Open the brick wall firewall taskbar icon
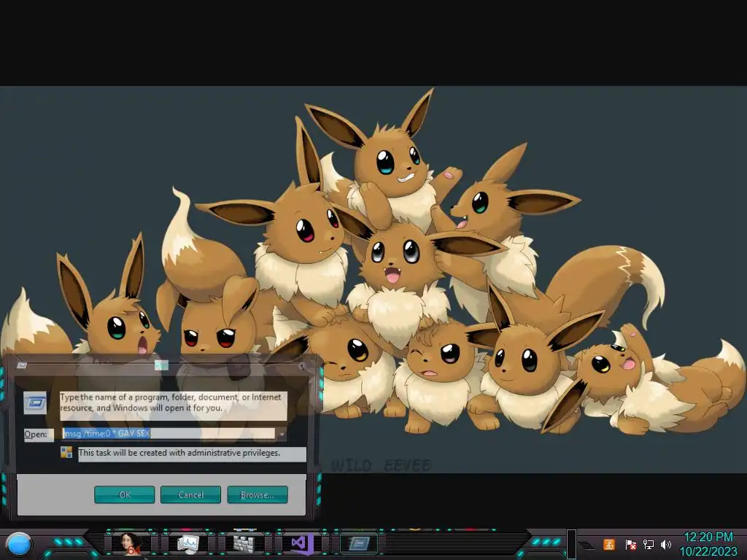 pos(244,544)
